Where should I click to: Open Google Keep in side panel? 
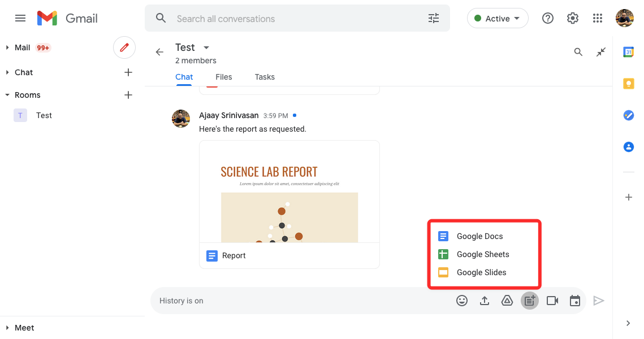click(628, 84)
